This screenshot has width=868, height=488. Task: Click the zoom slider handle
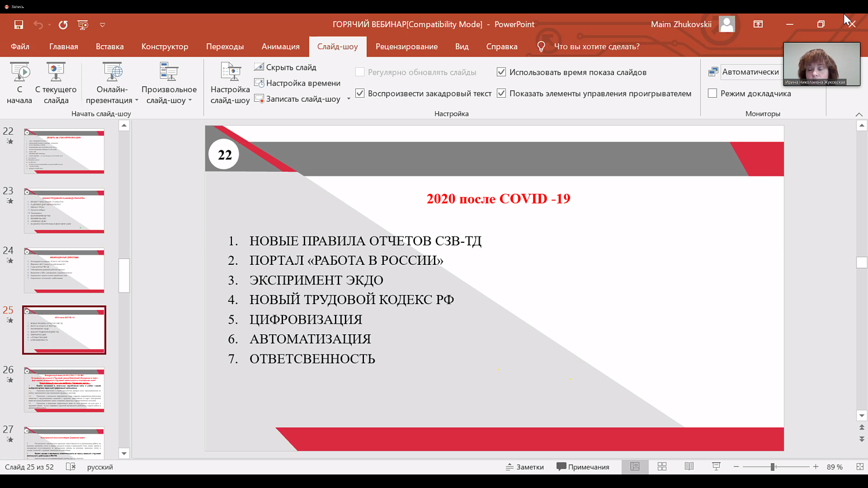click(773, 467)
